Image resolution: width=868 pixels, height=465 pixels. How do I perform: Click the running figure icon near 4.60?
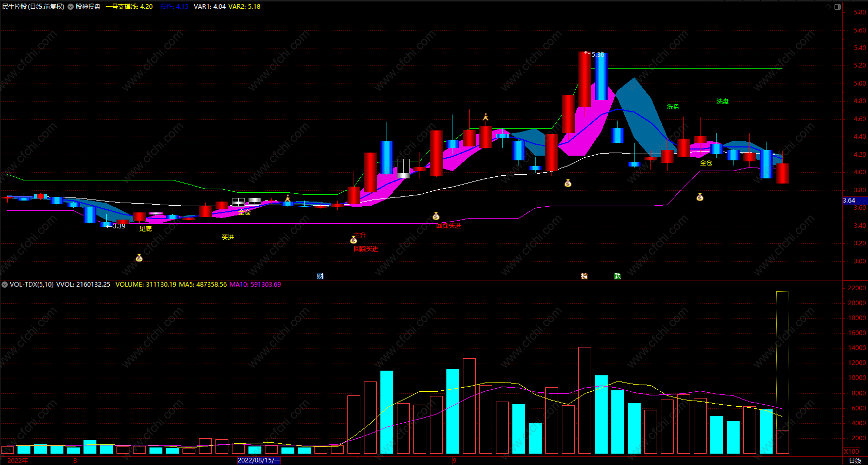click(485, 117)
